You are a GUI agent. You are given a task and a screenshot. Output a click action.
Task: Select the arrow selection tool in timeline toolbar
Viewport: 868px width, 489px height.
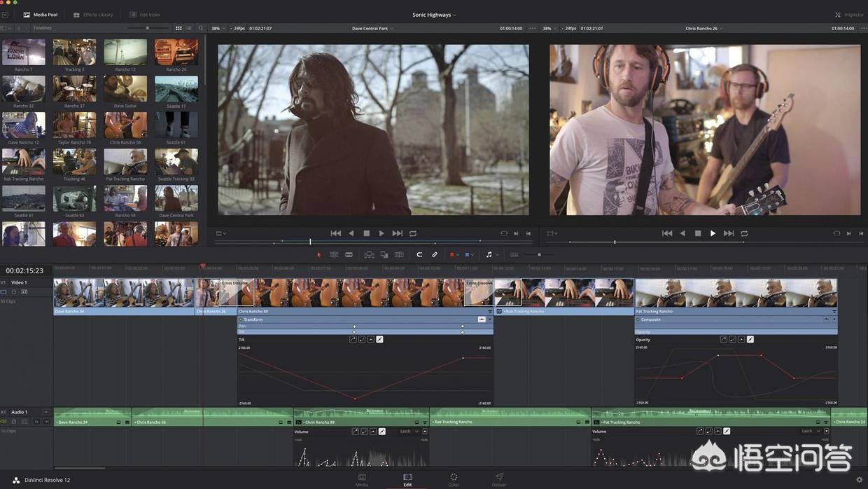(319, 255)
